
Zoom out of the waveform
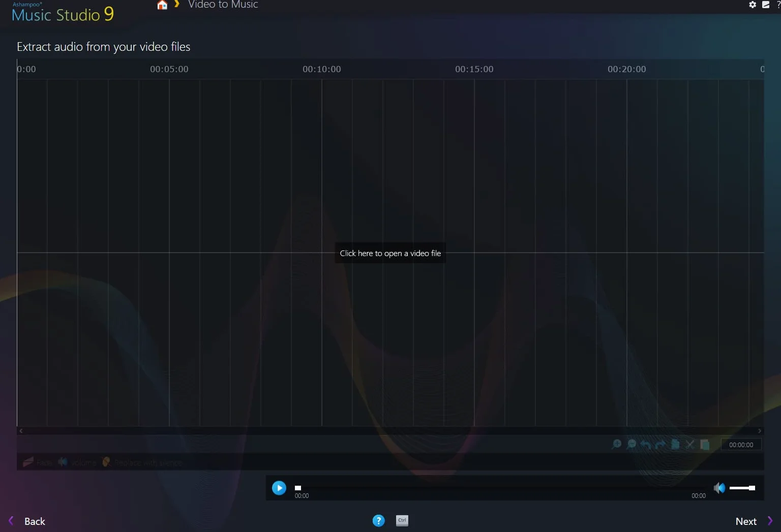632,444
